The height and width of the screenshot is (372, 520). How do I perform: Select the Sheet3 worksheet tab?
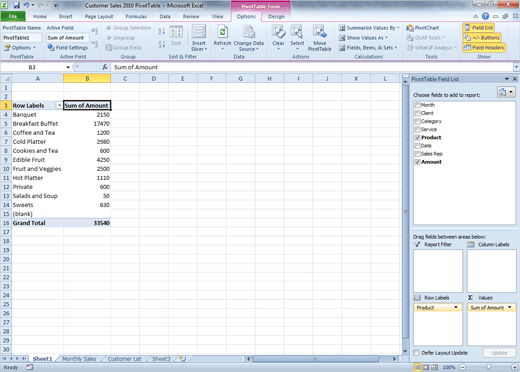(x=161, y=359)
